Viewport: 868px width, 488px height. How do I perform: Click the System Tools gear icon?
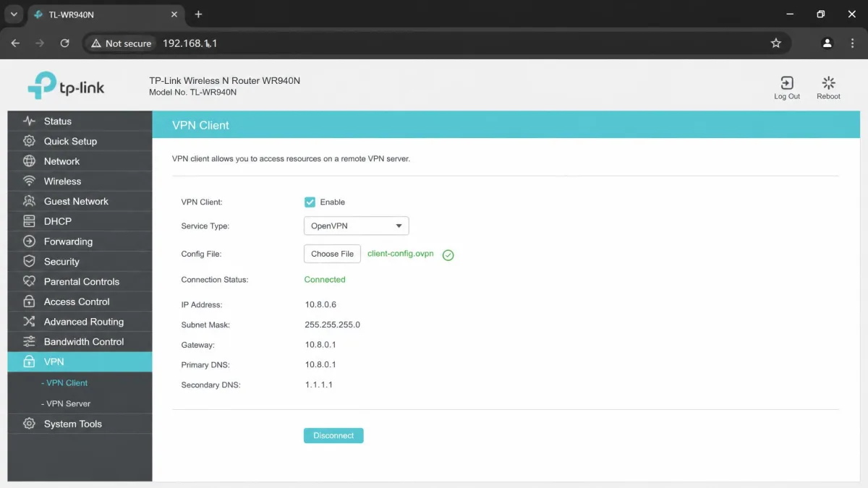[29, 424]
